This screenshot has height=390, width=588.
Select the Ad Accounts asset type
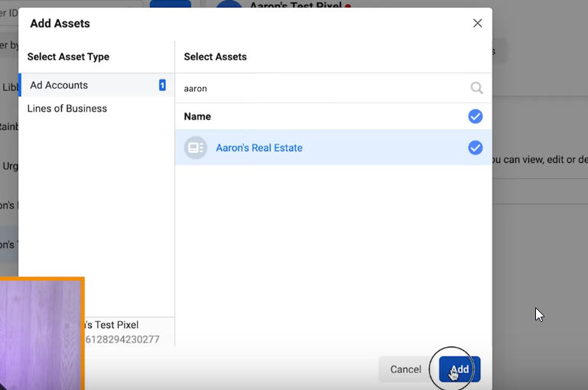click(x=97, y=85)
